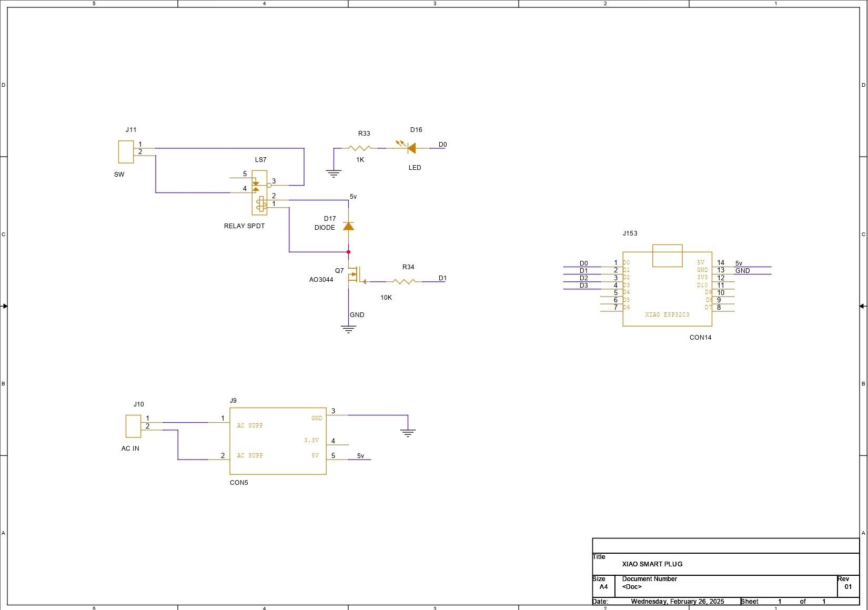Click the '<Doc>' document number field
The height and width of the screenshot is (610, 868).
[x=632, y=586]
